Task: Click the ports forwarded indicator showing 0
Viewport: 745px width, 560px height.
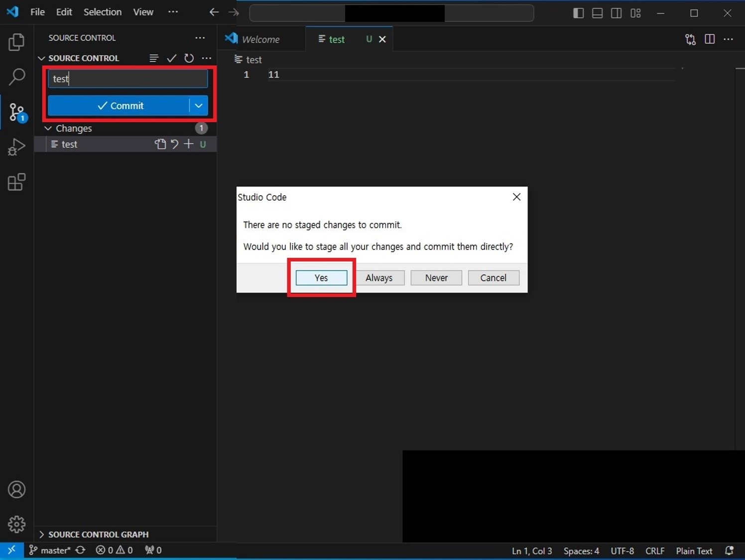Action: [x=153, y=550]
